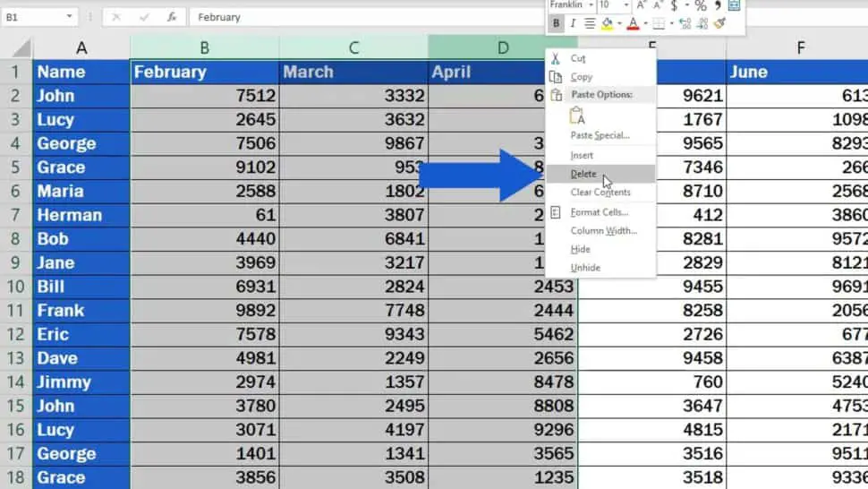Image resolution: width=868 pixels, height=489 pixels.
Task: Click the Paste keep-text-only clipboard icon
Action: [577, 116]
